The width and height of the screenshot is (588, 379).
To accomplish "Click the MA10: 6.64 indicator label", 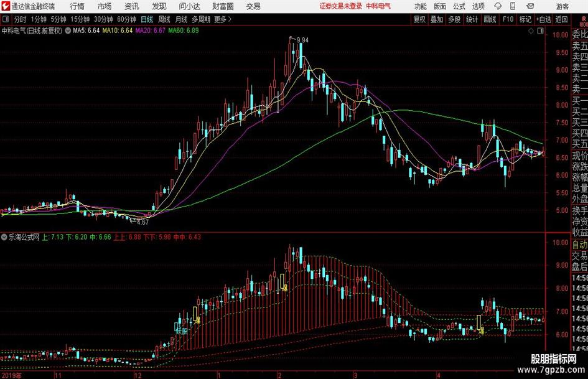I will coord(118,30).
